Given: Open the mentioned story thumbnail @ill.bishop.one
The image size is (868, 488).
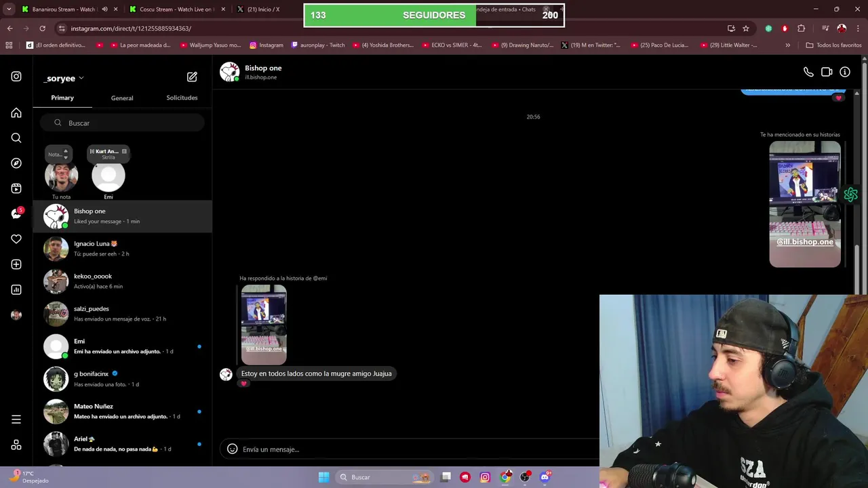Looking at the screenshot, I should coord(805,204).
